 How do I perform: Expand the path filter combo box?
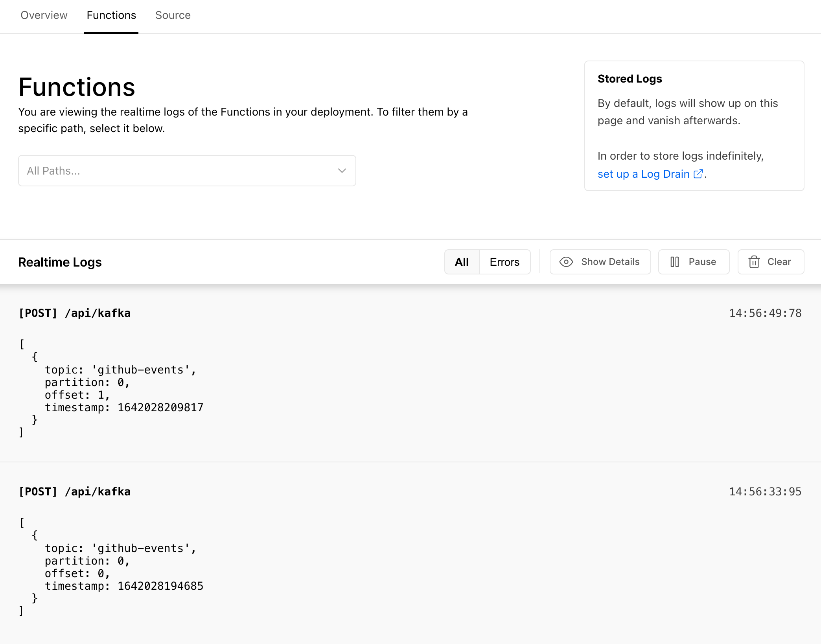187,170
